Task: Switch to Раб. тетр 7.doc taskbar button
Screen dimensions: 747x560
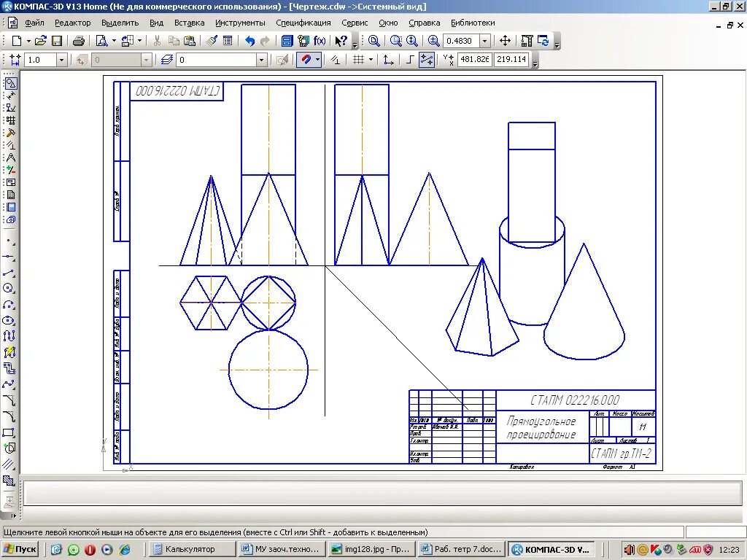Action: (x=461, y=549)
